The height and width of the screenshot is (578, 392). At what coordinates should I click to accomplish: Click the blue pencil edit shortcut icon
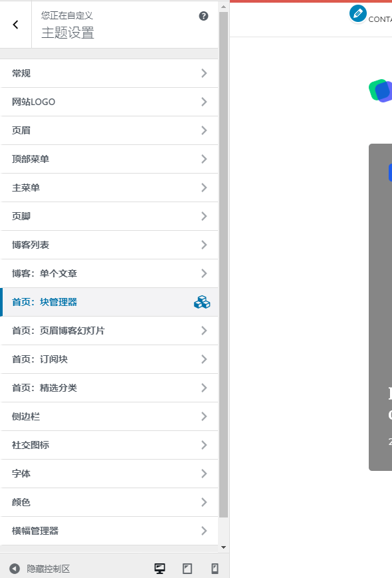[357, 14]
